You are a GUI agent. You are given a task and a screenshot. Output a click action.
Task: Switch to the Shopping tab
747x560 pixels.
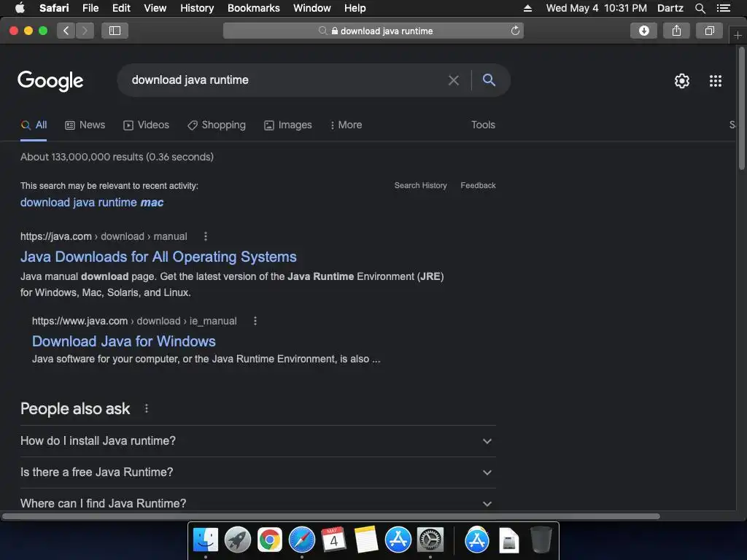tap(216, 125)
